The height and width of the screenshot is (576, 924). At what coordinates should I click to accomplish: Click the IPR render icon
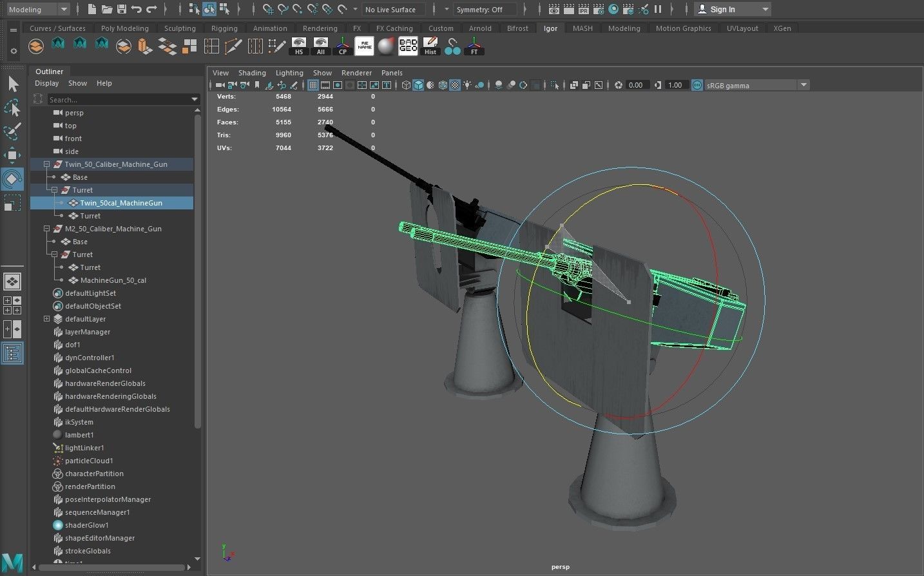[x=584, y=9]
